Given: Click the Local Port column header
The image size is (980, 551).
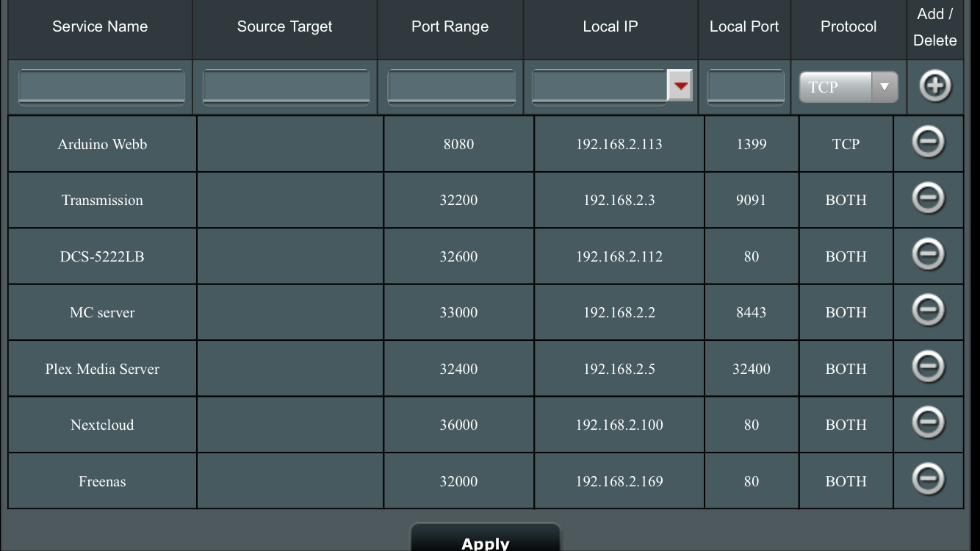Looking at the screenshot, I should (x=744, y=26).
